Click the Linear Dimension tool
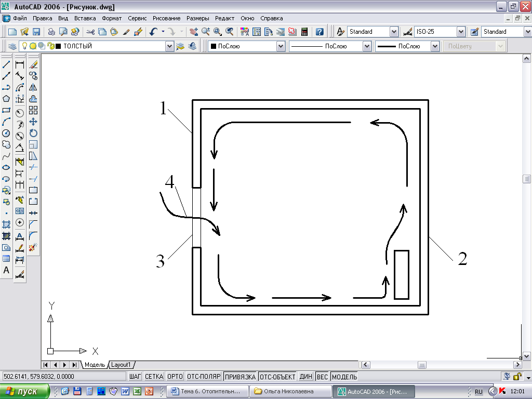The height and width of the screenshot is (399, 532). [20, 64]
